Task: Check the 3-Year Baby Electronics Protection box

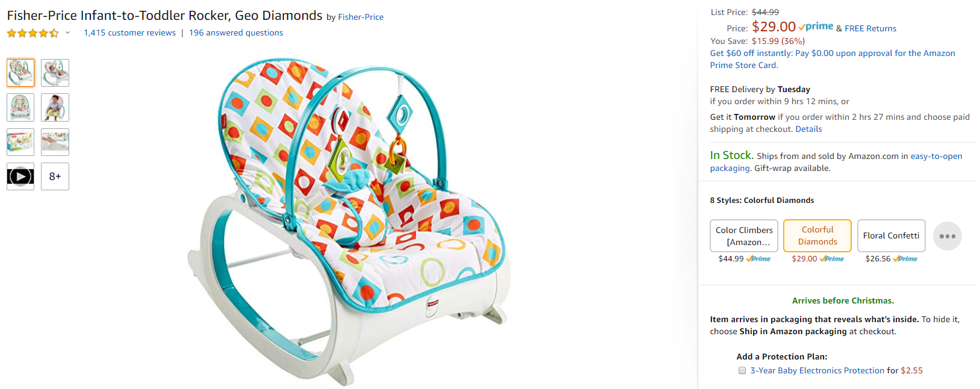Action: click(x=742, y=371)
